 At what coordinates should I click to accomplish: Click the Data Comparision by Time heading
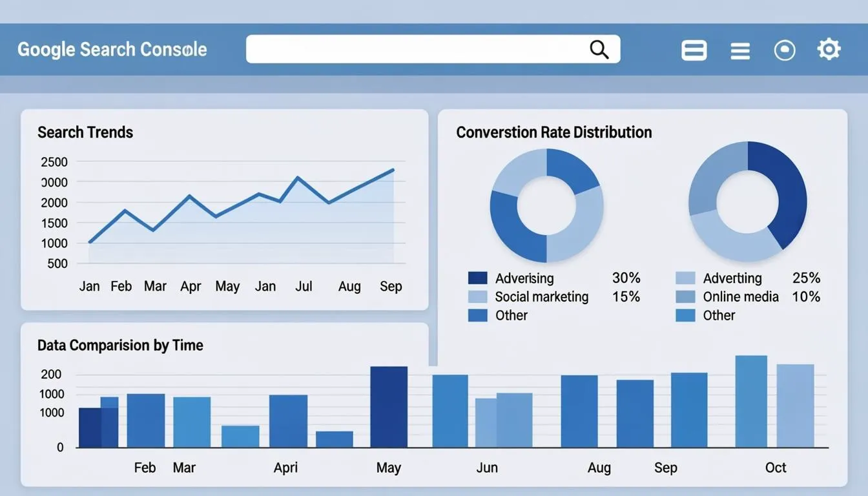120,346
